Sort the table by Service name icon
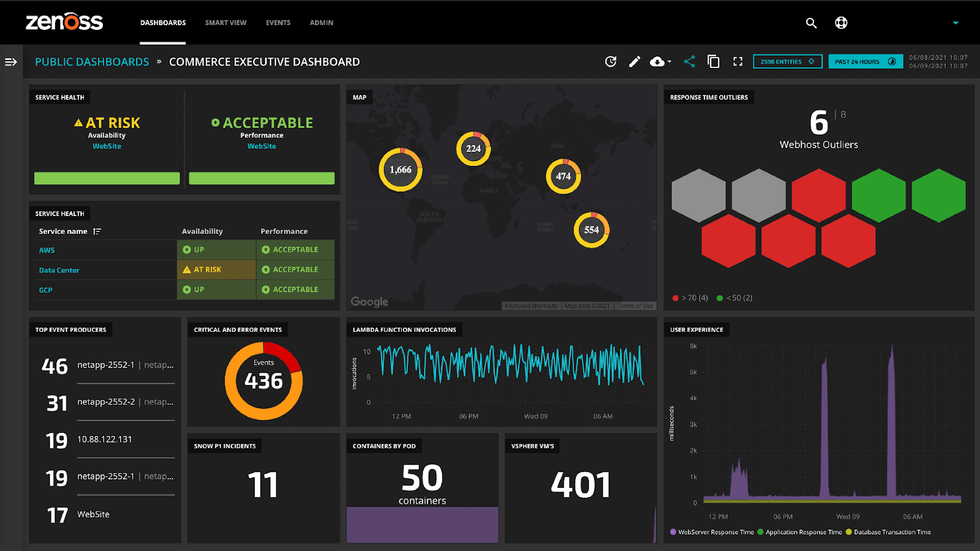980x551 pixels. tap(97, 231)
